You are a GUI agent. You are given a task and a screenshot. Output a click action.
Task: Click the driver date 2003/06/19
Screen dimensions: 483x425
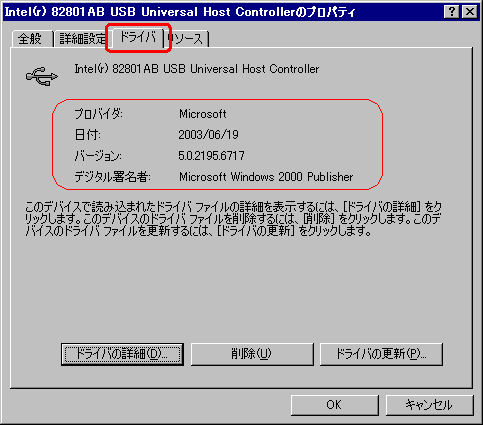[208, 135]
